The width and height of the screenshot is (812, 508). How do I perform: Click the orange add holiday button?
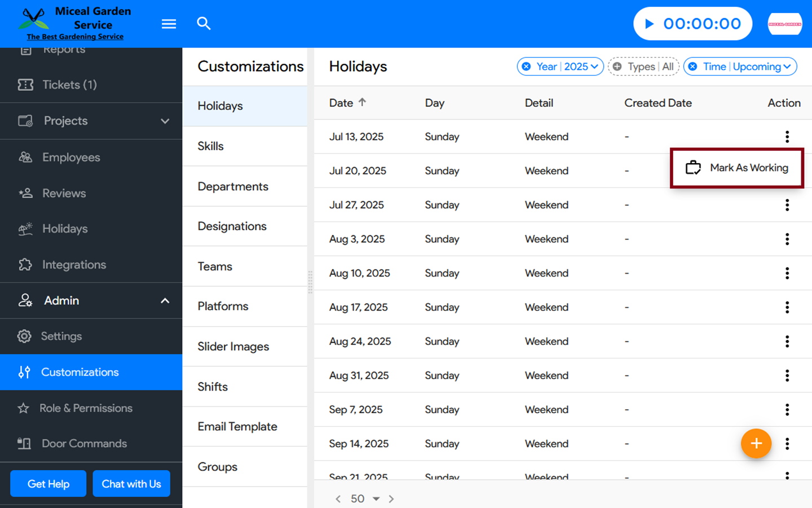click(756, 444)
